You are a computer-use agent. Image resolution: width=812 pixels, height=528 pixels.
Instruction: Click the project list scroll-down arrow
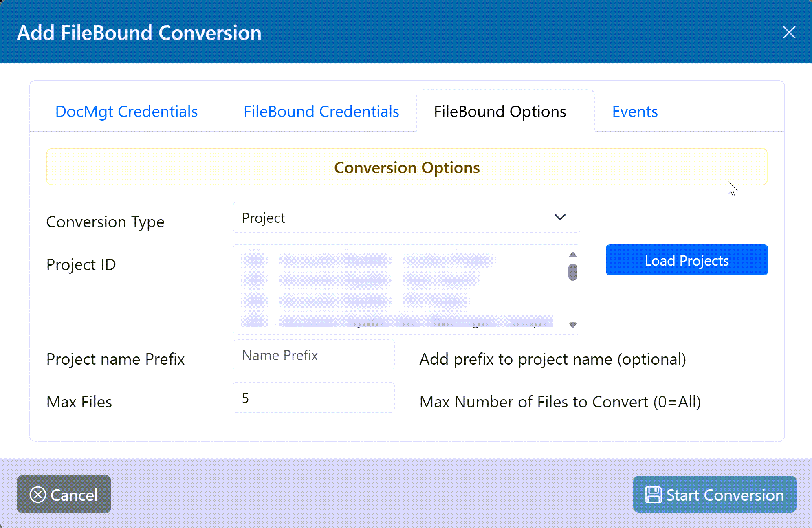572,325
